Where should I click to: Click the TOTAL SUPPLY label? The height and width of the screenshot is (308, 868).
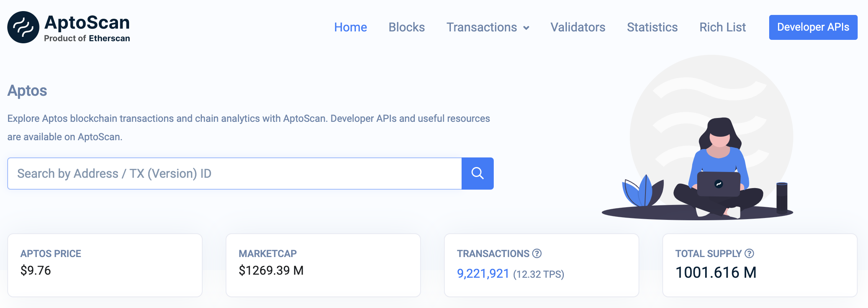point(709,254)
